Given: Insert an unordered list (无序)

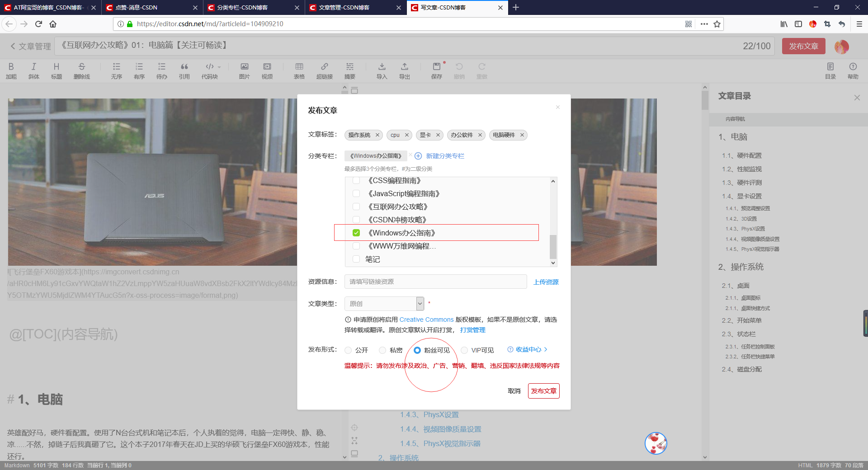Looking at the screenshot, I should [117, 71].
